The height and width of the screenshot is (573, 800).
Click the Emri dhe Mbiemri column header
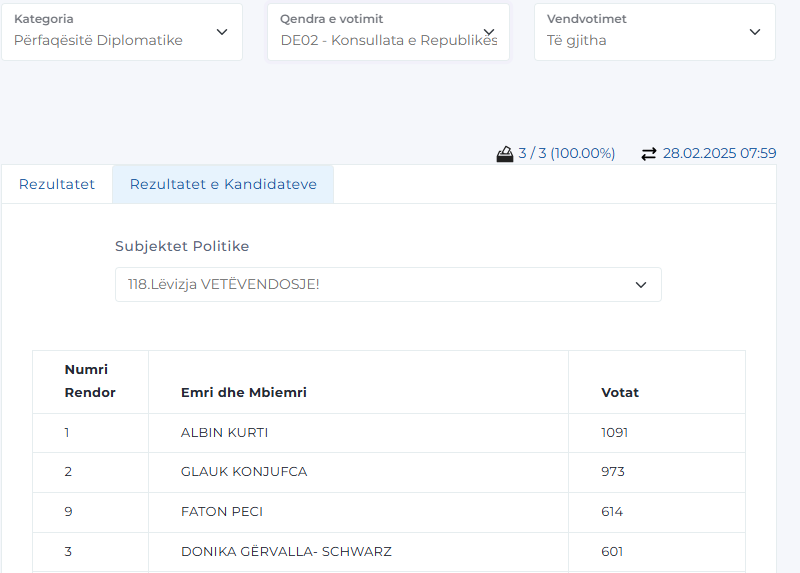tap(243, 392)
